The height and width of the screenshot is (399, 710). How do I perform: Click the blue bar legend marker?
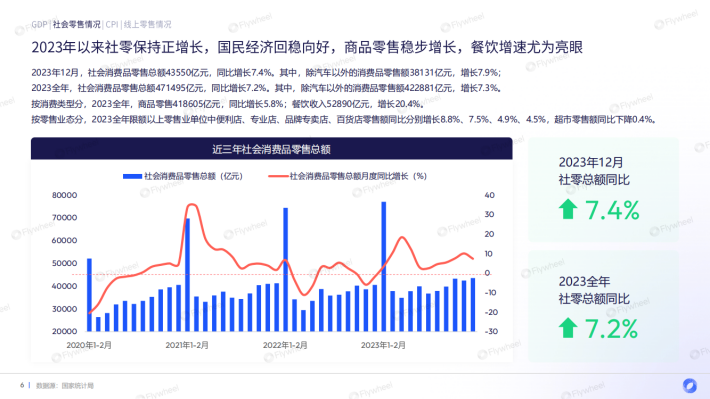(132, 176)
